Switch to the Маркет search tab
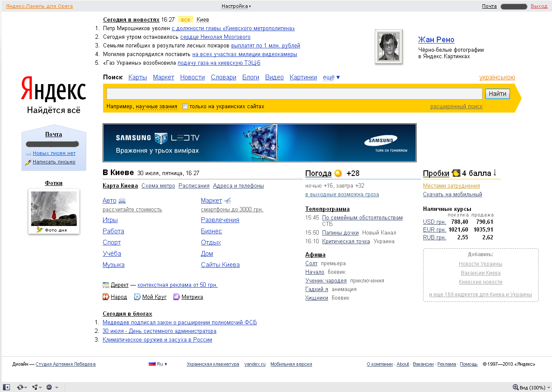Viewport: 552px width, 392px height. point(163,77)
